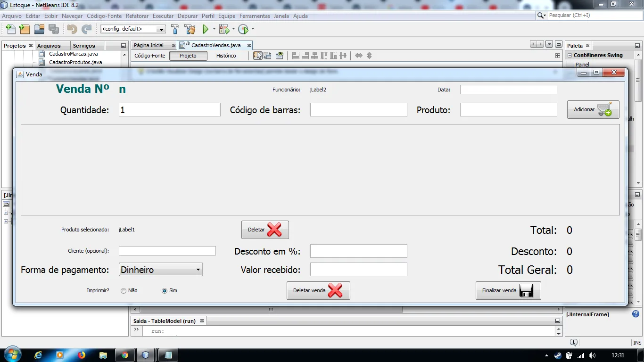
Task: Show hidden system tray icons
Action: click(546, 355)
